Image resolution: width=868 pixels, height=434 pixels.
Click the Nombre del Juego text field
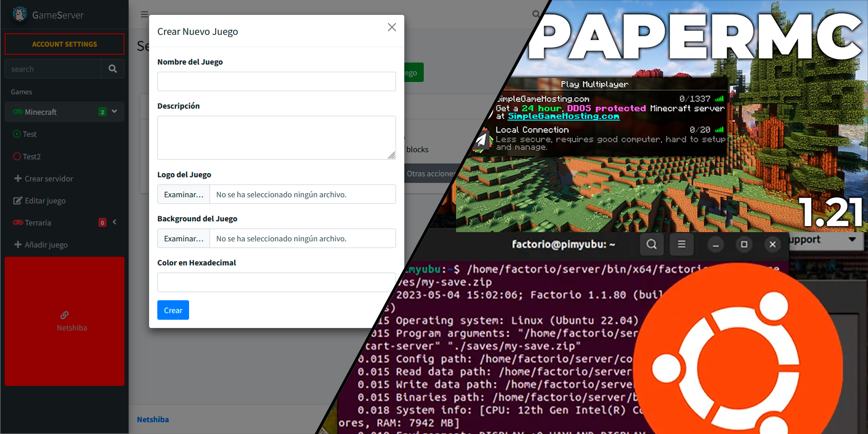[x=276, y=81]
